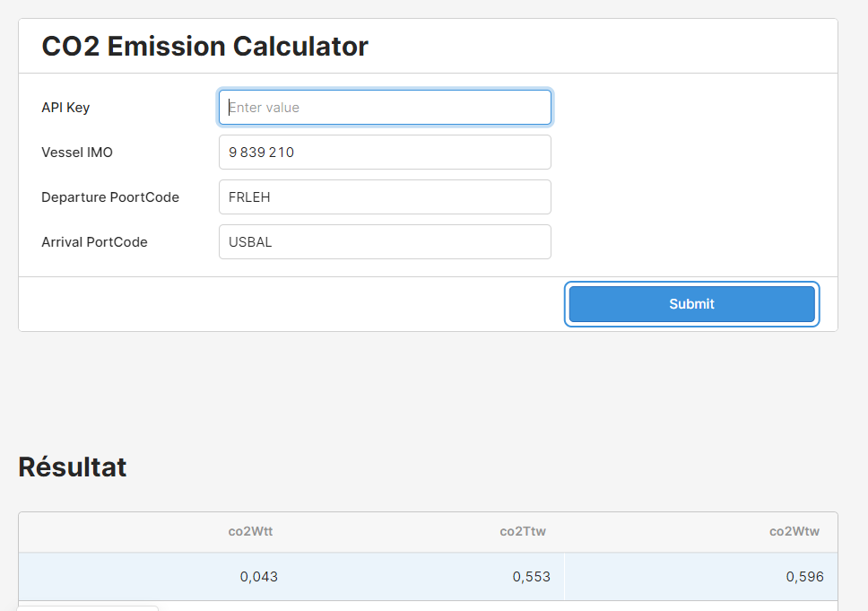This screenshot has height=611, width=868.
Task: Click the API Key input field
Action: click(x=385, y=107)
